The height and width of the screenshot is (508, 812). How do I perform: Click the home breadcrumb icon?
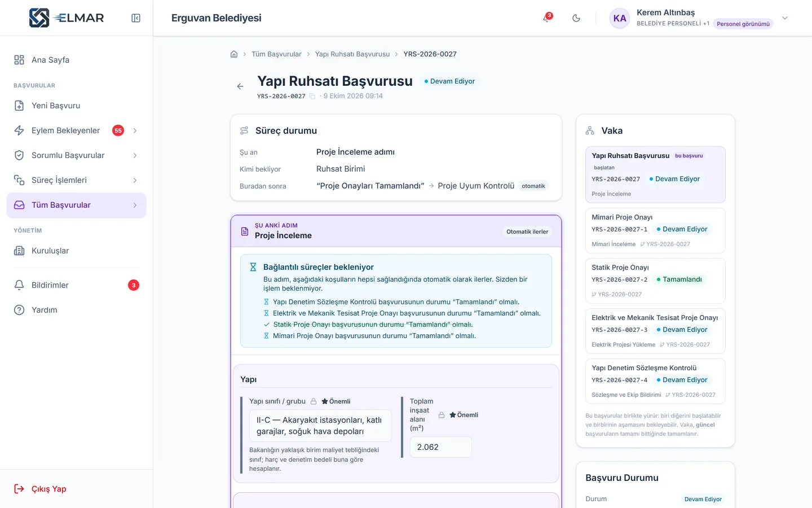[x=234, y=54]
